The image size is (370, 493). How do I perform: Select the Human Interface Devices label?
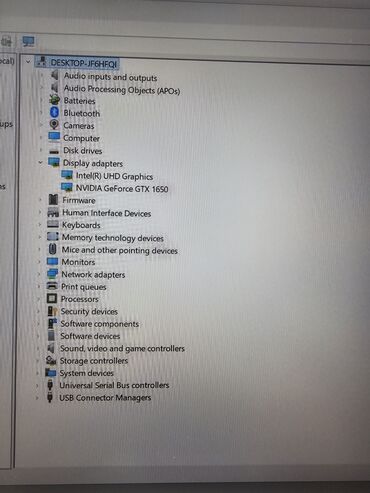tap(107, 213)
